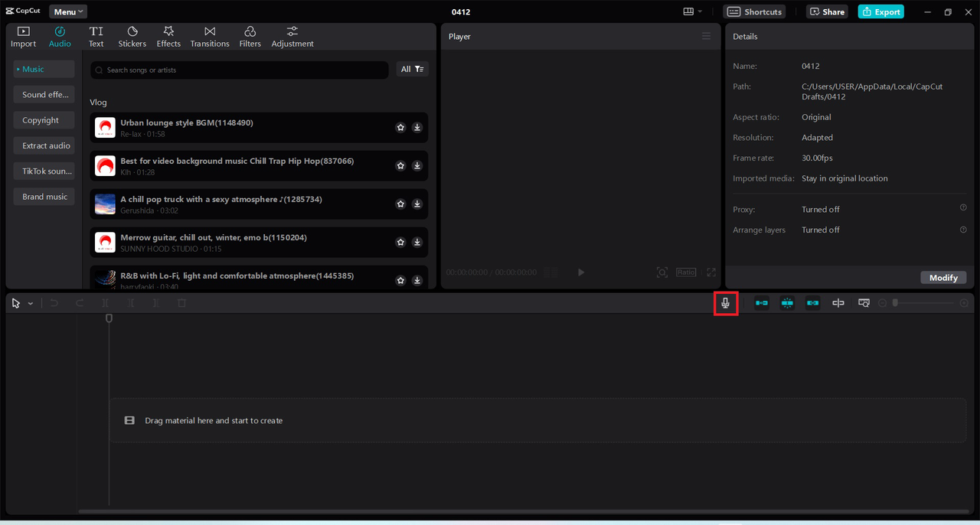This screenshot has height=525, width=980.
Task: Zoom in the timeline with plus icon
Action: pos(964,303)
